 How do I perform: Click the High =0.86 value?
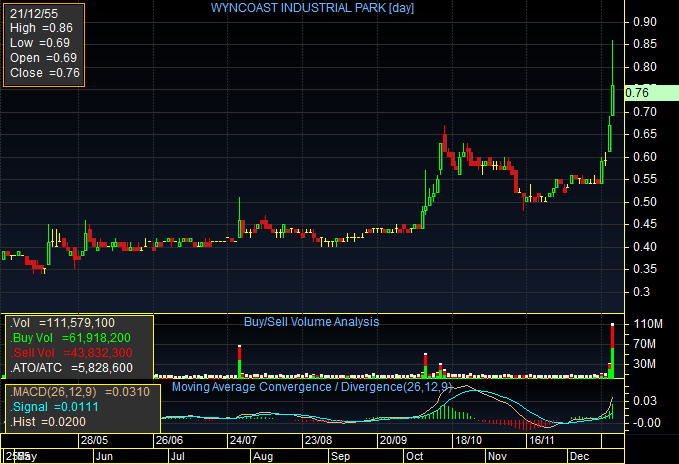[x=41, y=28]
